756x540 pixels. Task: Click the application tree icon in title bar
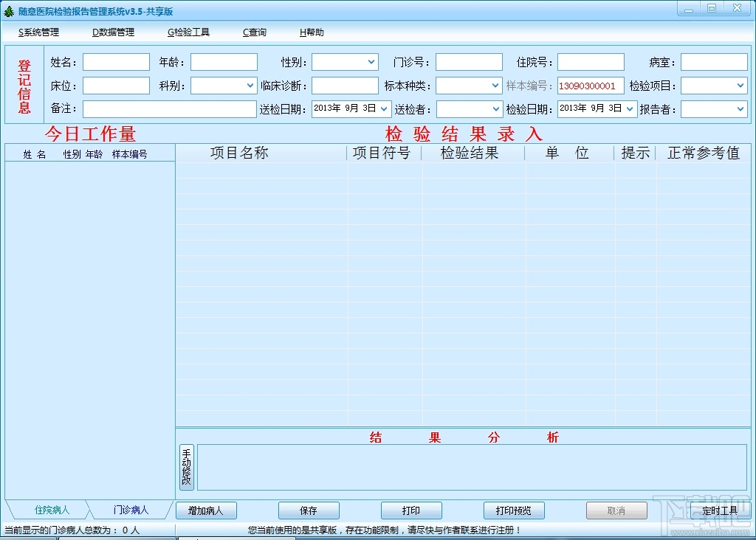(9, 11)
